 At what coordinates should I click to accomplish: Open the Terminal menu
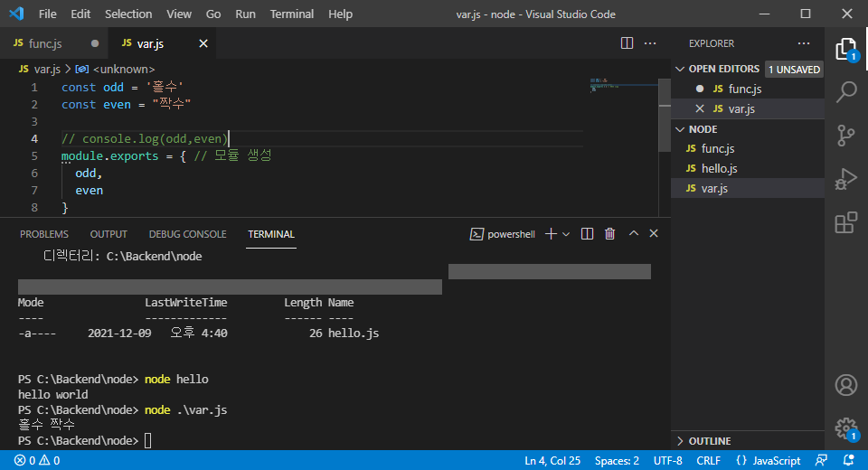(292, 14)
